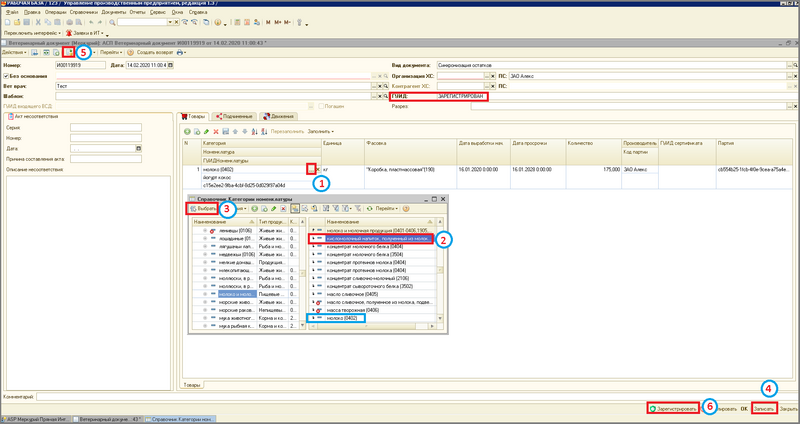Image resolution: width=800 pixels, height=424 pixels.
Task: Toggle the Без основания checkbox
Action: pos(6,76)
